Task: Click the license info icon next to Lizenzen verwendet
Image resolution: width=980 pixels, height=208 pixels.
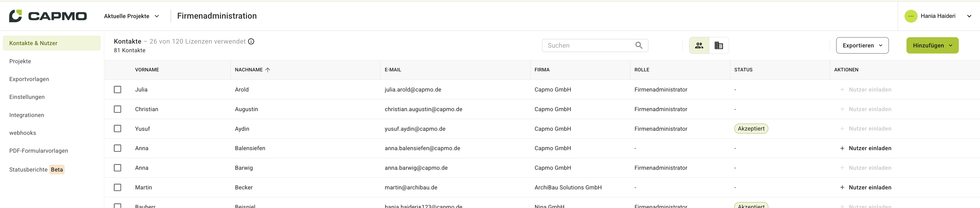Action: tap(251, 41)
